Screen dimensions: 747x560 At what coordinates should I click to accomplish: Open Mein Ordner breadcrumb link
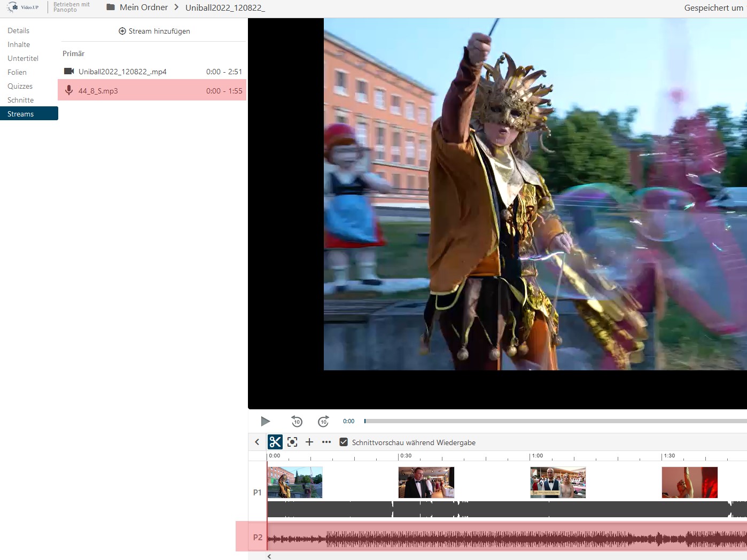click(144, 7)
